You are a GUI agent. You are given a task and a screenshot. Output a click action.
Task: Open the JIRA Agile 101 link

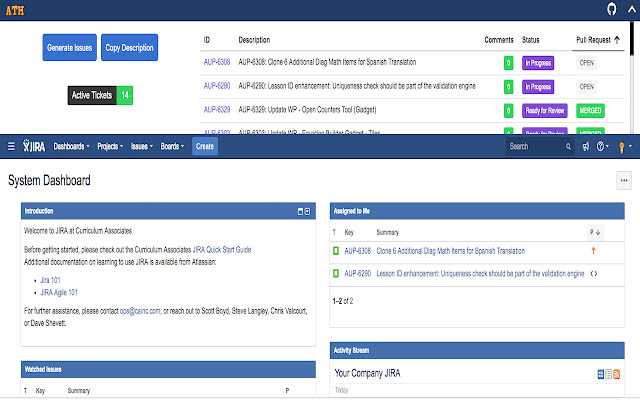59,292
